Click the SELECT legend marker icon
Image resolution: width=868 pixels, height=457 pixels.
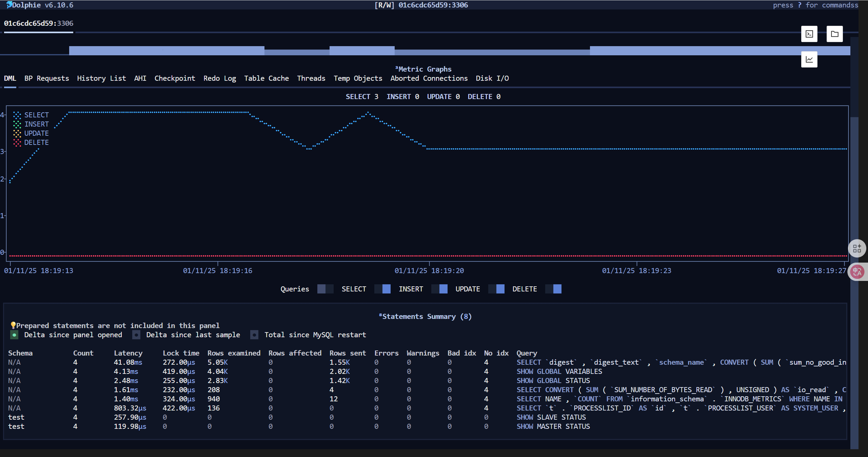[17, 115]
